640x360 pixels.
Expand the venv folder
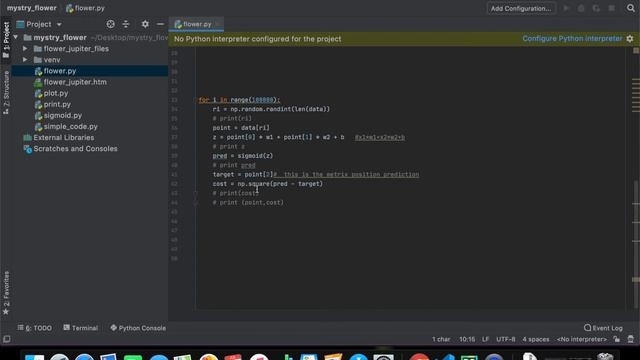click(x=25, y=60)
